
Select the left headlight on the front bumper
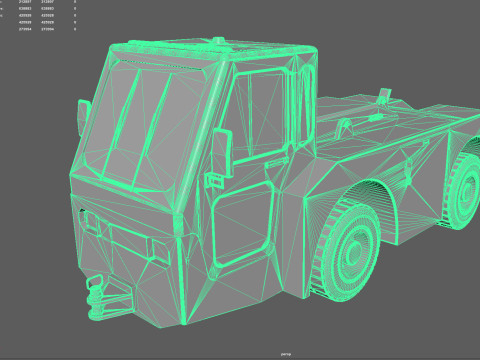(x=90, y=221)
